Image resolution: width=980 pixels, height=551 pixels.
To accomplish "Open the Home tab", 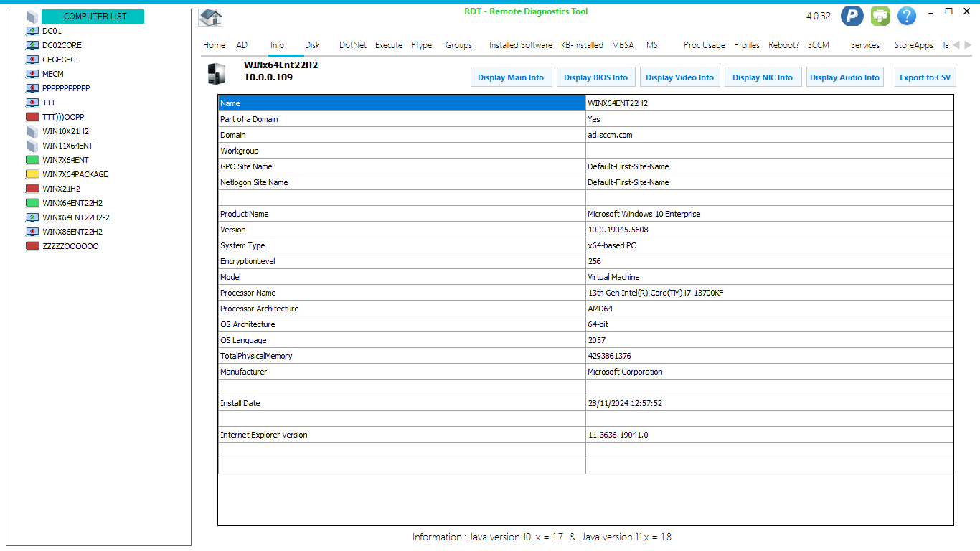I will coord(214,45).
